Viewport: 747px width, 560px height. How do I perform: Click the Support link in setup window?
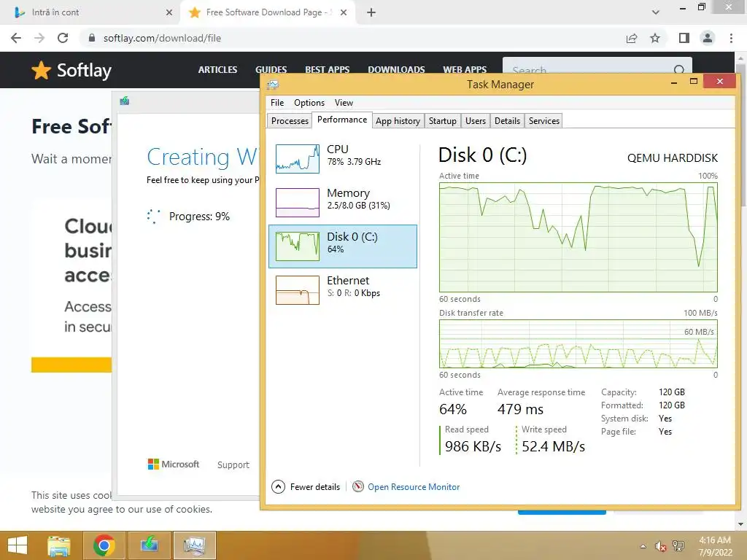tap(233, 464)
